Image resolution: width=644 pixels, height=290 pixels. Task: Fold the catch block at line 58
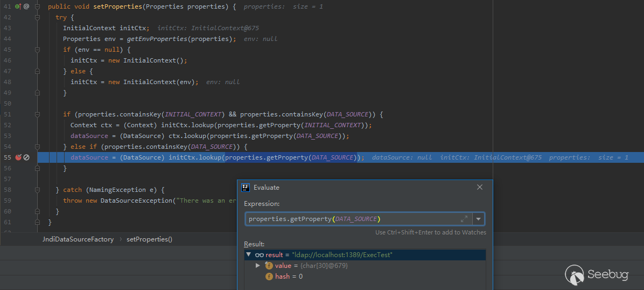point(37,190)
